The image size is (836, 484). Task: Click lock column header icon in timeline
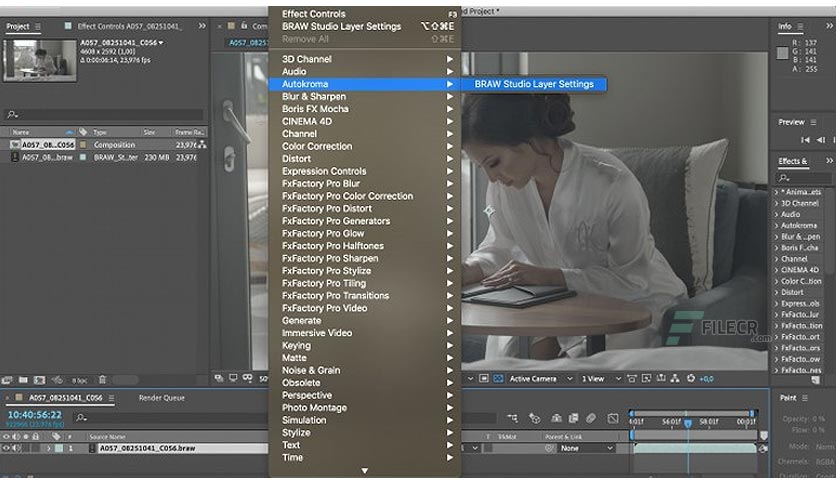36,437
